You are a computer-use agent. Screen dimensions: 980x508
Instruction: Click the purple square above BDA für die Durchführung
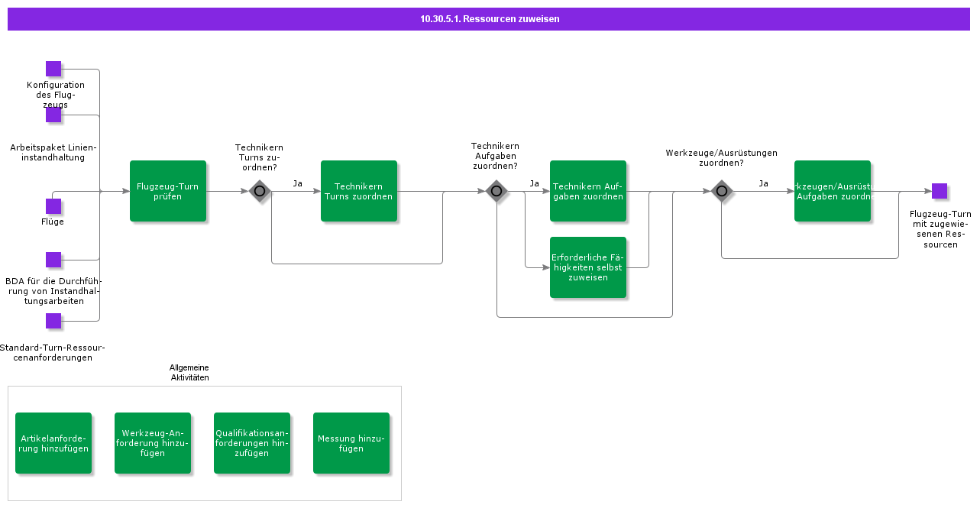[x=53, y=260]
